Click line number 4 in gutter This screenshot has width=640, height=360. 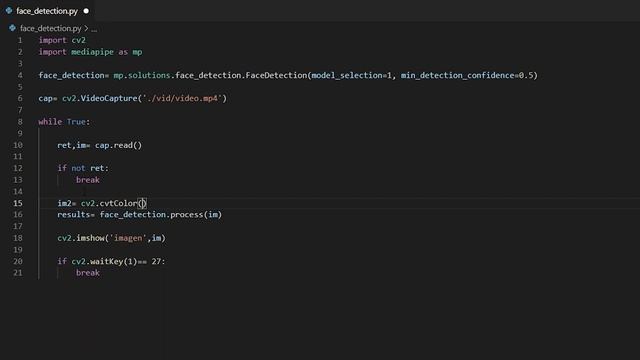[x=20, y=75]
